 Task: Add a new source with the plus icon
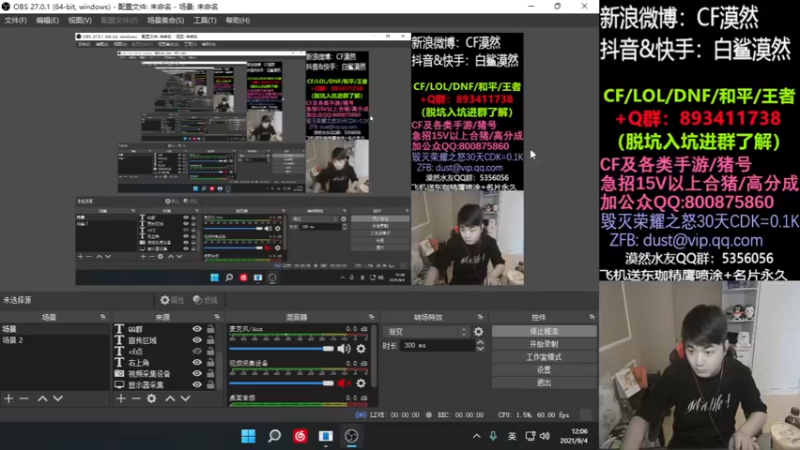click(x=121, y=398)
